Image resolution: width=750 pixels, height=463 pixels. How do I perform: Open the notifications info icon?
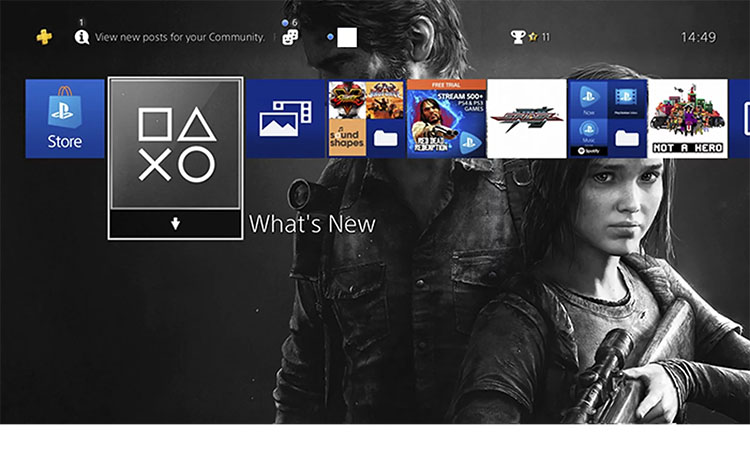tap(82, 37)
